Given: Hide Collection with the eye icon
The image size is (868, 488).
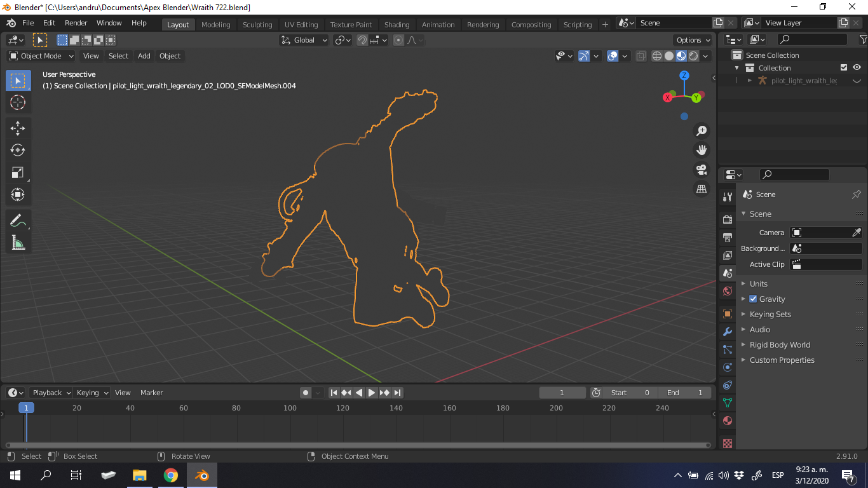Looking at the screenshot, I should pyautogui.click(x=857, y=68).
